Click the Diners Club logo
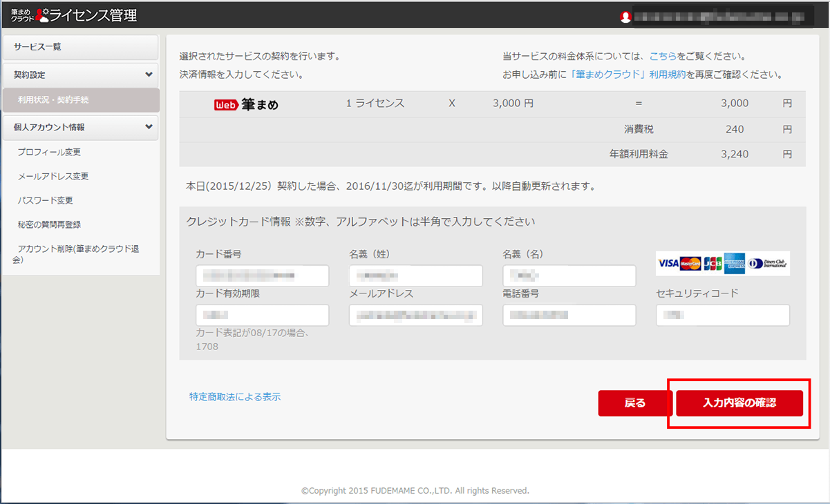Viewport: 830px width, 504px height. click(768, 263)
